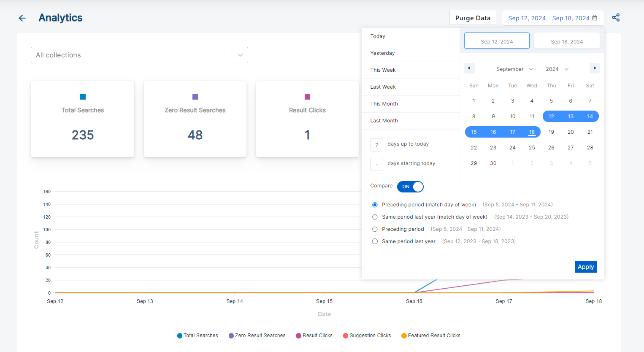The width and height of the screenshot is (644, 352).
Task: Choose the Last Week preset
Action: (411, 87)
